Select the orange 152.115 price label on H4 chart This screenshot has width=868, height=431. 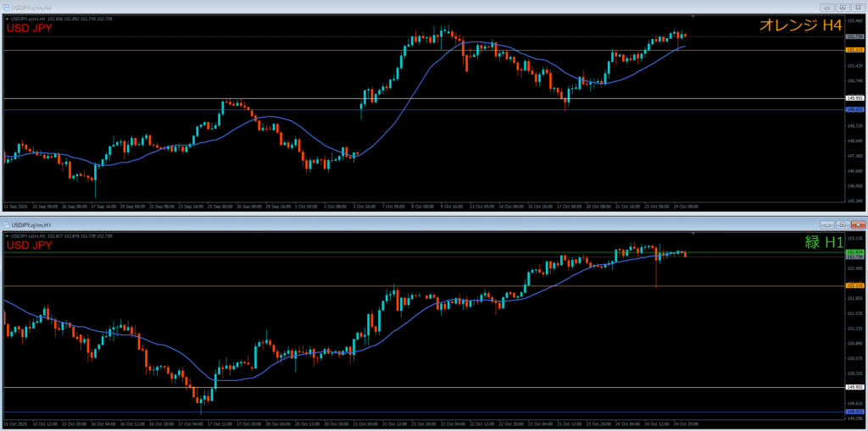point(854,50)
